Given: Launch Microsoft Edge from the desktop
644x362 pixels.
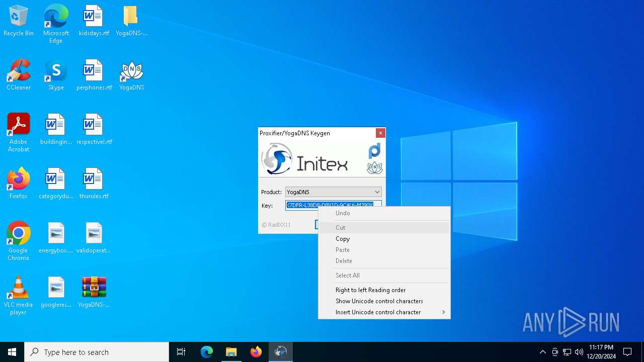Looking at the screenshot, I should pyautogui.click(x=56, y=24).
